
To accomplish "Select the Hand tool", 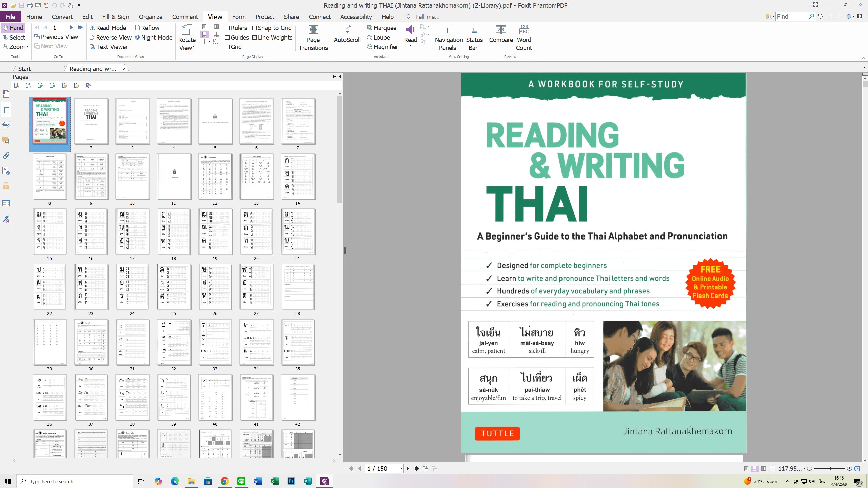I will click(x=13, y=28).
